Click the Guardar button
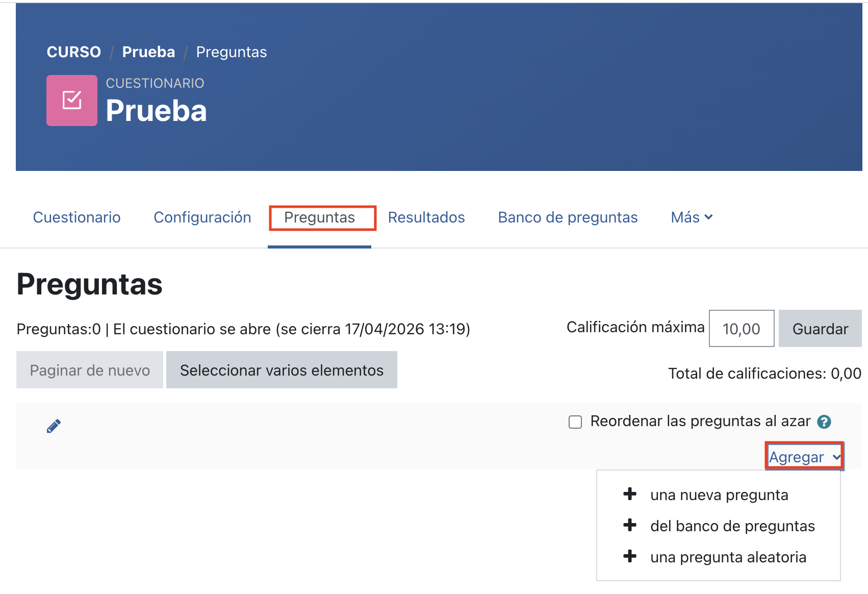This screenshot has height=594, width=868. tap(820, 329)
